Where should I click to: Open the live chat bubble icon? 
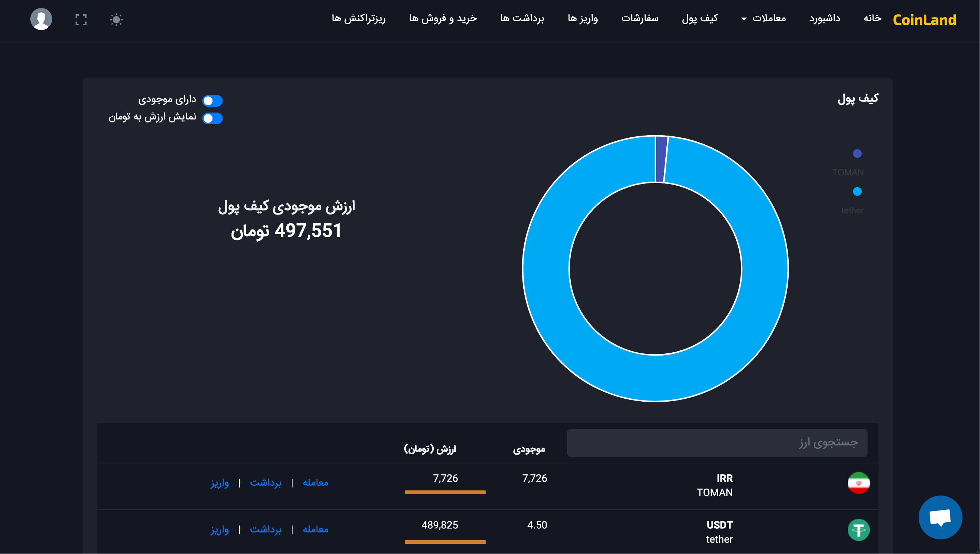[x=940, y=517]
